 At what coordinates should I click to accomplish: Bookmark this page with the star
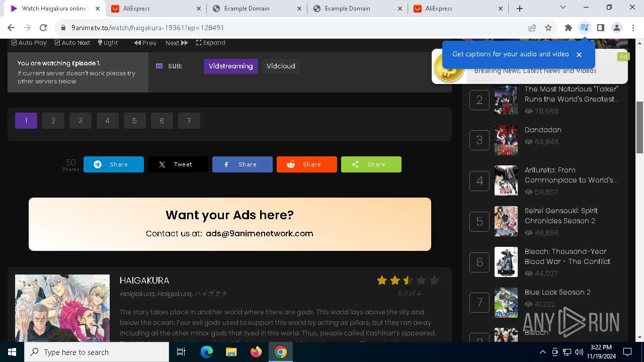548,28
